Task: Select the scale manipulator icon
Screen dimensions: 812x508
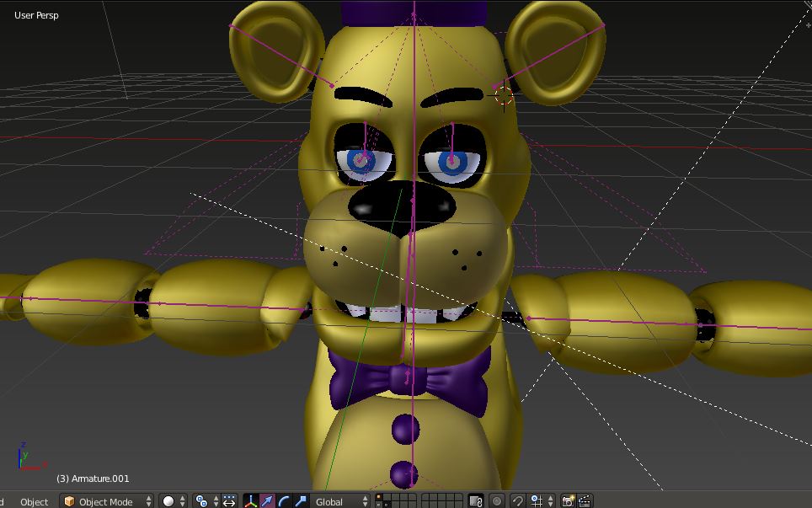Action: 301,501
